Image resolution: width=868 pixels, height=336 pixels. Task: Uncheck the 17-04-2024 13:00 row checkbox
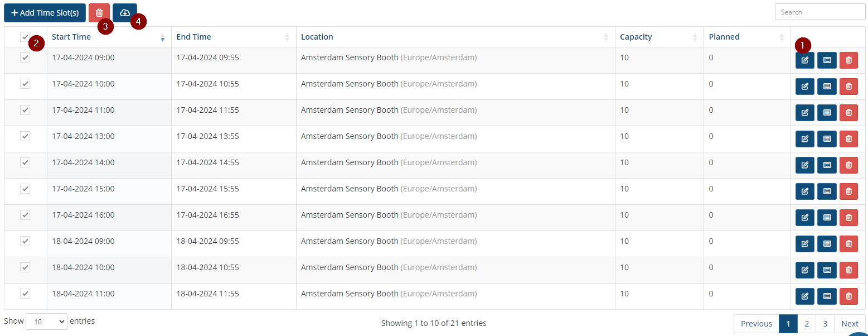pyautogui.click(x=25, y=136)
